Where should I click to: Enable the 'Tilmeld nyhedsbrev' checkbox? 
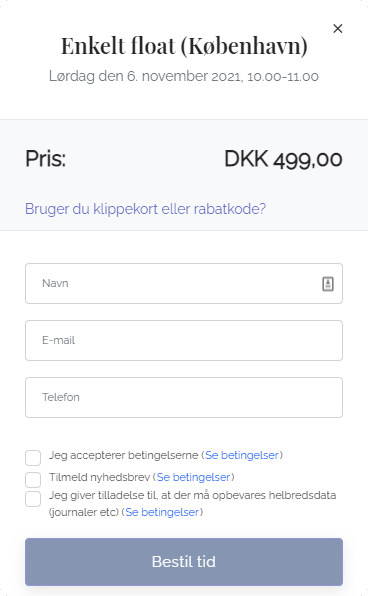coord(33,480)
